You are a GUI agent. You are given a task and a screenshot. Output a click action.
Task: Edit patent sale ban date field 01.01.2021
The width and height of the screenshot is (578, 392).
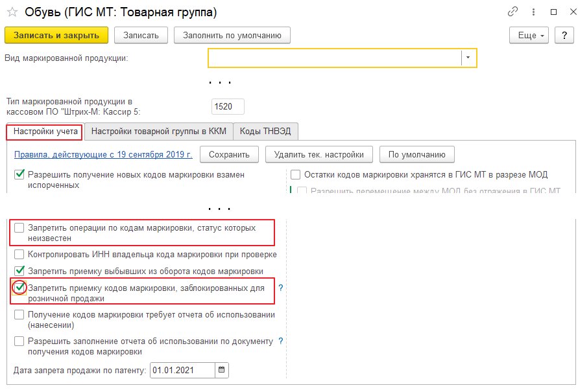[x=182, y=370]
